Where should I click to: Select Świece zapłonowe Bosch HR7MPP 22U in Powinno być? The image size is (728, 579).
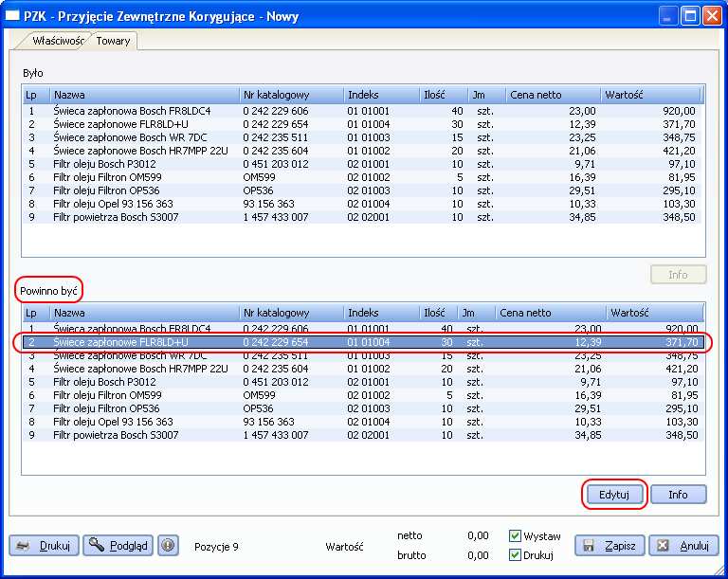[x=364, y=369]
